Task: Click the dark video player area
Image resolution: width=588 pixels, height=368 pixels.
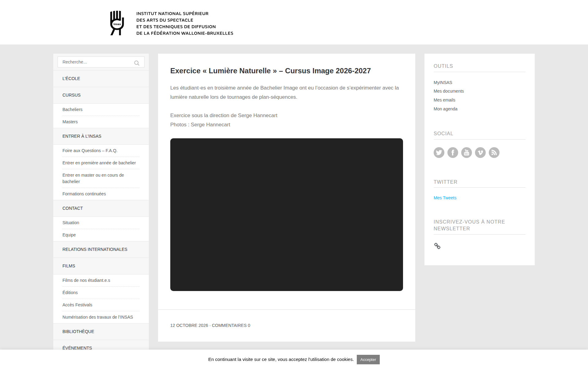Action: (287, 215)
